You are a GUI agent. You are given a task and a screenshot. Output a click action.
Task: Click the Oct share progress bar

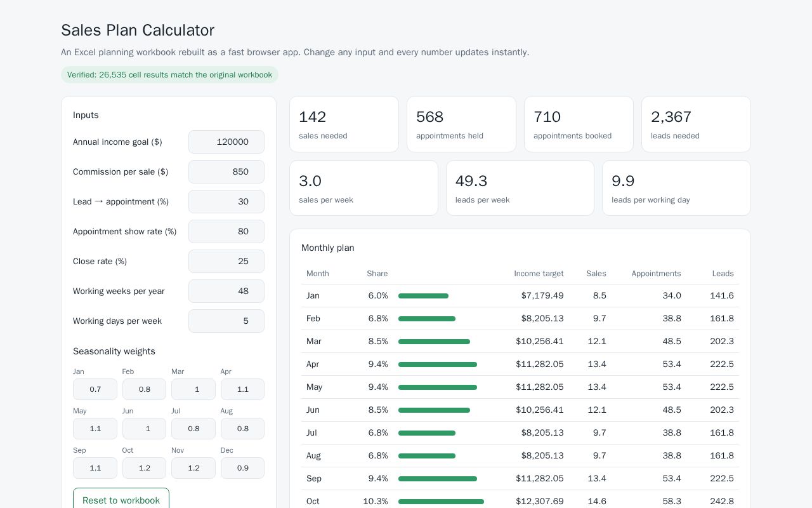(x=441, y=502)
